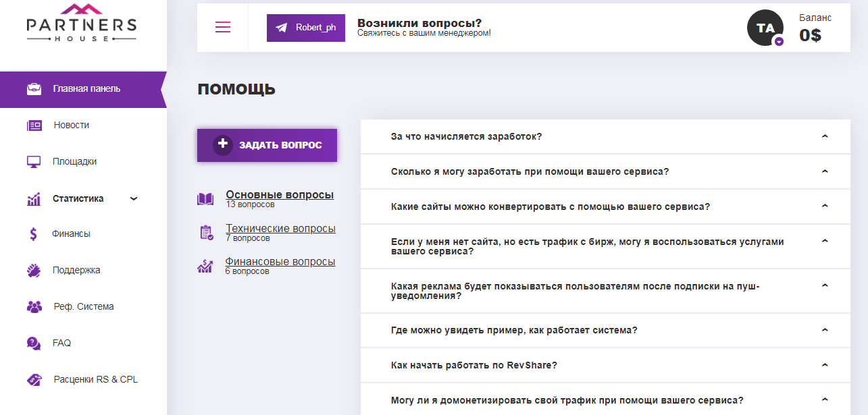This screenshot has height=415, width=868.
Task: Collapse Как начать работать по RevShare?
Action: click(824, 364)
